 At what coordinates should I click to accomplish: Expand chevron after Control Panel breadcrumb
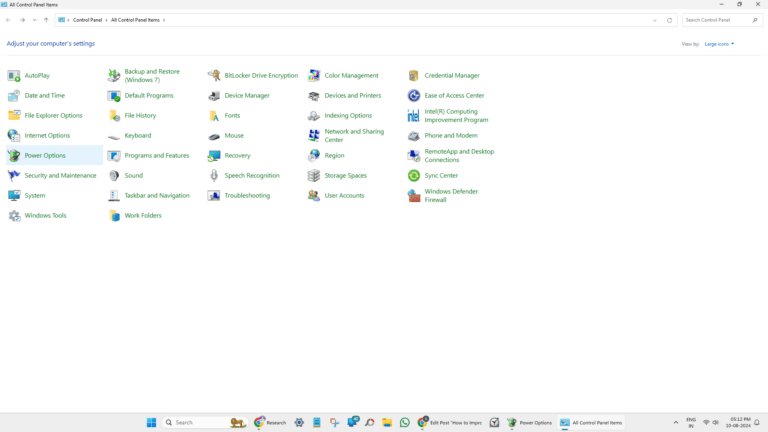point(106,20)
